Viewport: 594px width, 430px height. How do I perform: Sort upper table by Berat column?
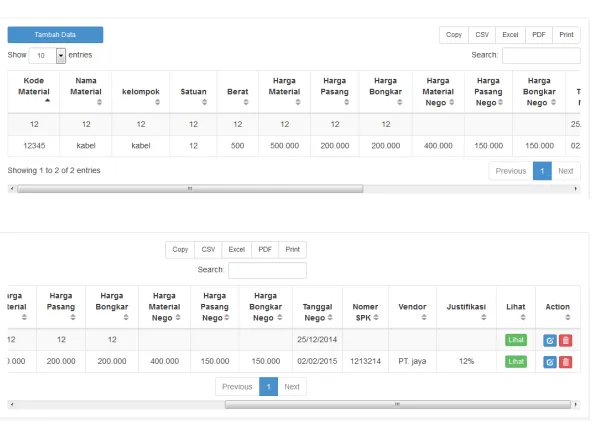(x=238, y=91)
